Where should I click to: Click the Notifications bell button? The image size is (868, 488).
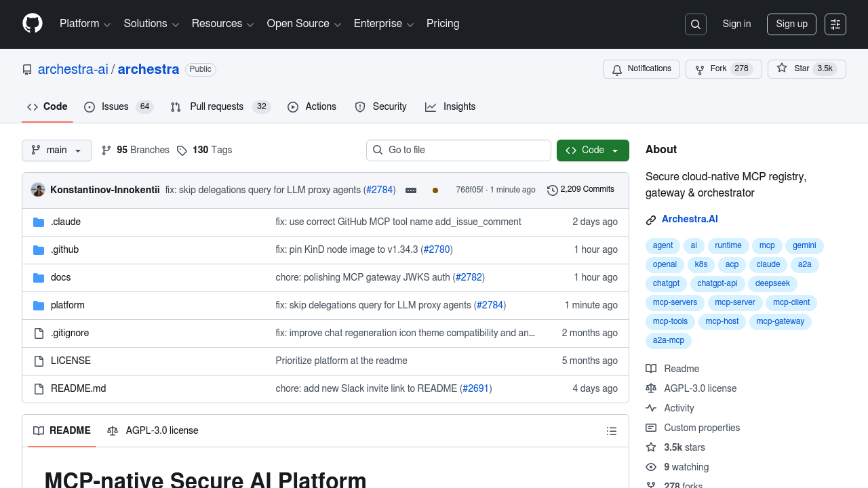pos(641,69)
